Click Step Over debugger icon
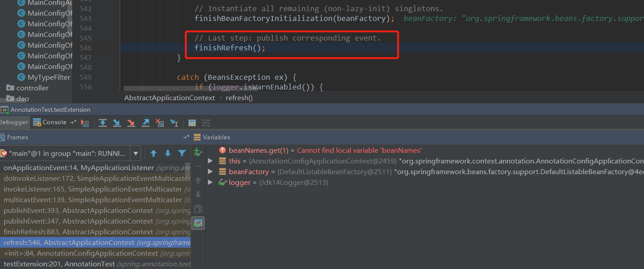Screen dimensions: 644x269 click(x=103, y=122)
